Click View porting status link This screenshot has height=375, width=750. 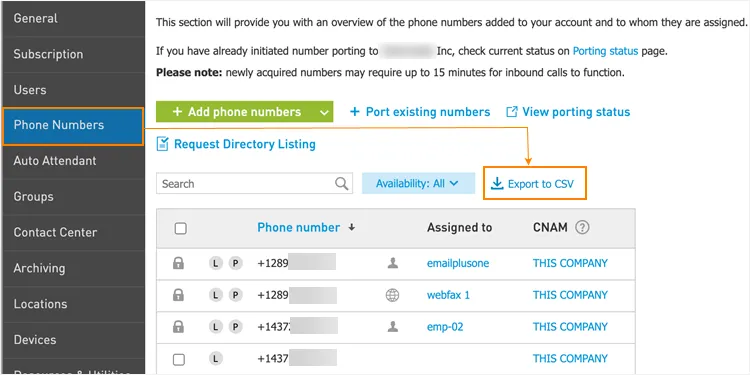pyautogui.click(x=576, y=112)
